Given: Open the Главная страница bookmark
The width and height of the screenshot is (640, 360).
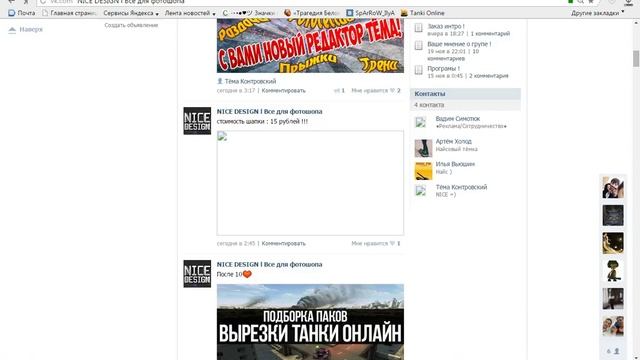Looking at the screenshot, I should click(x=69, y=13).
